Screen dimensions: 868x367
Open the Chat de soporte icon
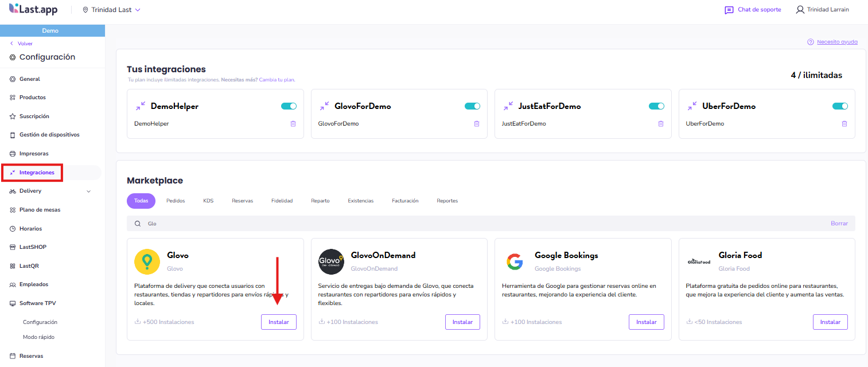(x=729, y=10)
